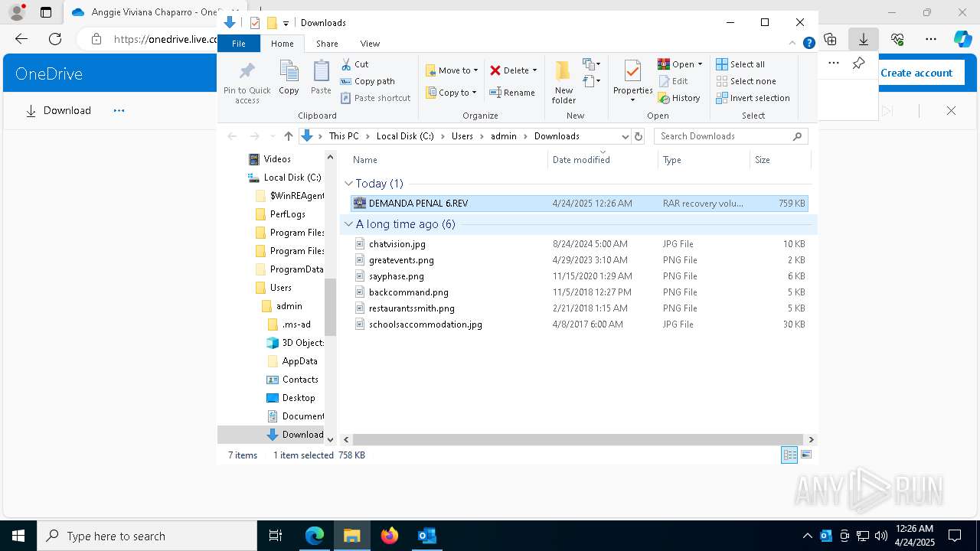
Task: Go up one folder level arrow
Action: (288, 136)
